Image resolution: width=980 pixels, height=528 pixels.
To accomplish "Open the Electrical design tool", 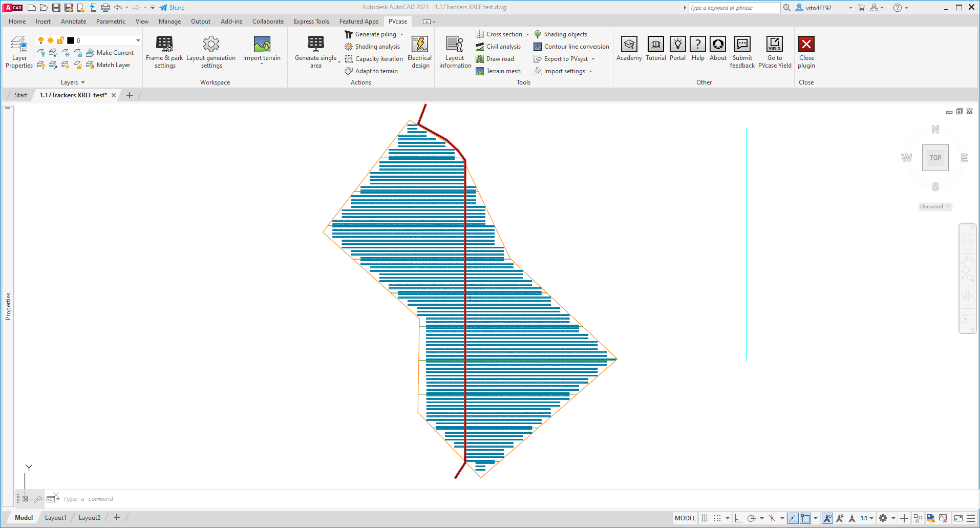I will point(419,51).
